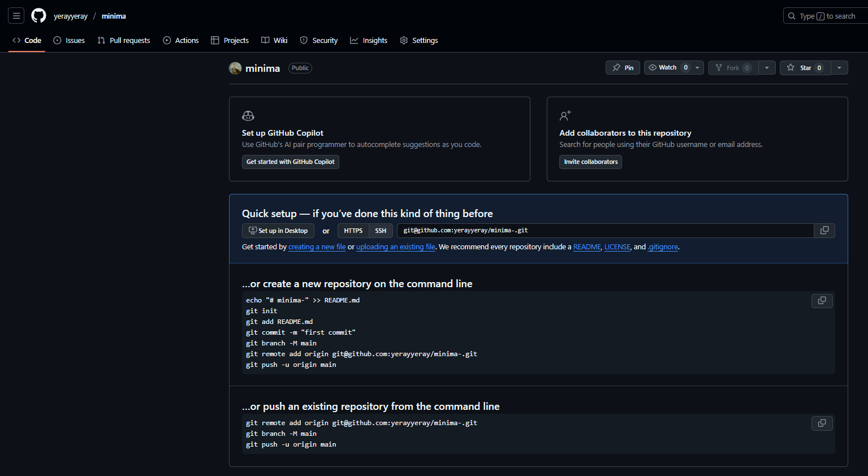Image resolution: width=868 pixels, height=476 pixels.
Task: Click the GitHub logo icon
Action: click(38, 15)
